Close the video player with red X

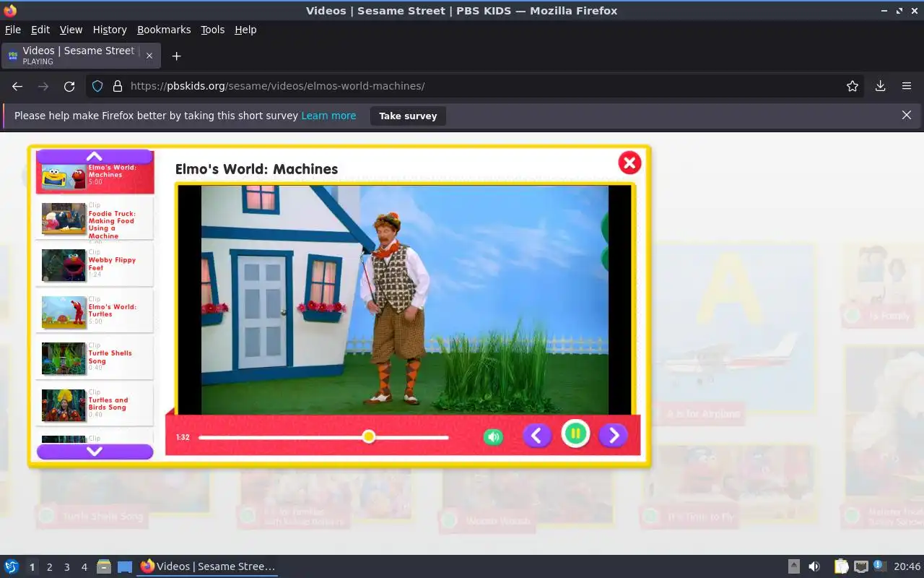[629, 163]
